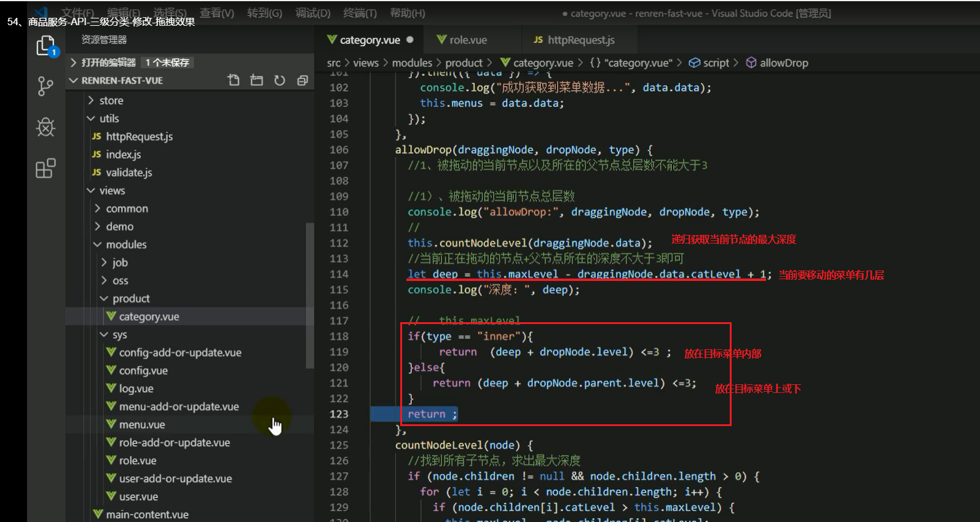This screenshot has width=980, height=522.
Task: Open the 转到(G) menu
Action: 264,13
